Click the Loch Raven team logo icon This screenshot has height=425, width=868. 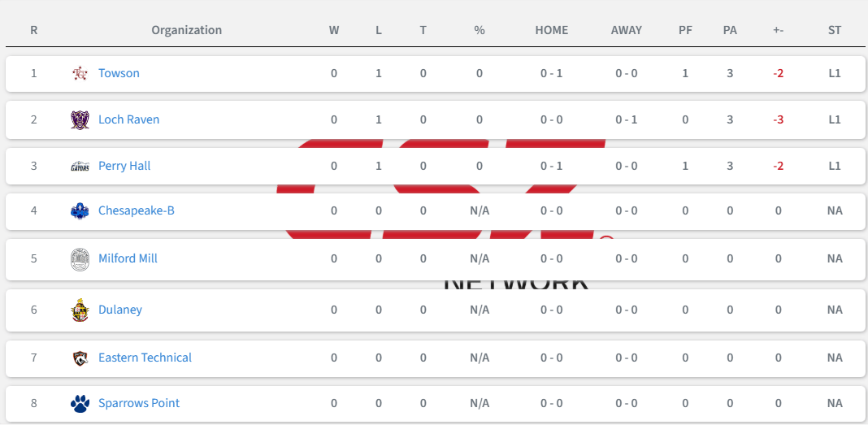point(80,119)
